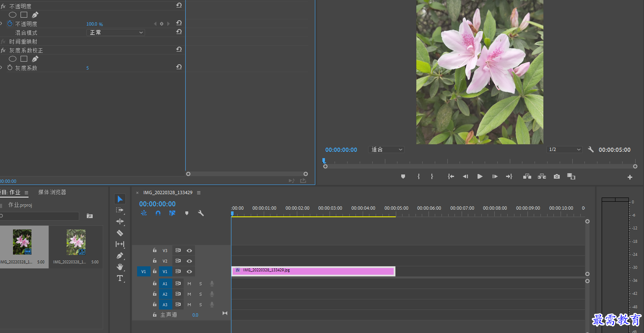Select the Selection tool arrow
644x333 pixels.
(120, 199)
